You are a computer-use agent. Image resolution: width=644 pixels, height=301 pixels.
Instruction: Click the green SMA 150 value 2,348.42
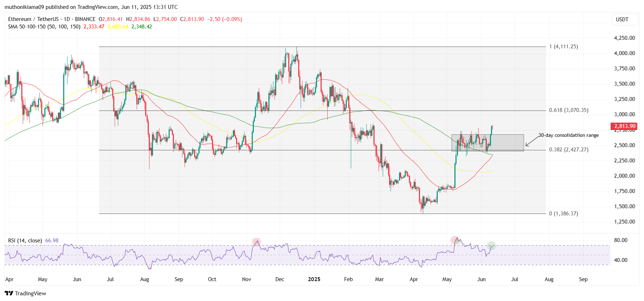(142, 27)
